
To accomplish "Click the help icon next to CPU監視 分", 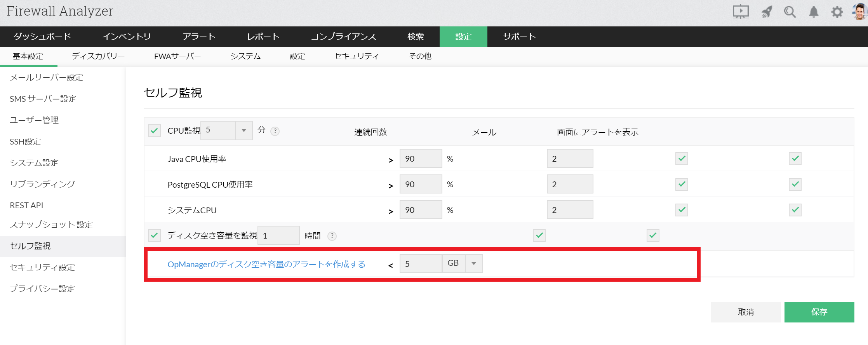I will pyautogui.click(x=275, y=131).
